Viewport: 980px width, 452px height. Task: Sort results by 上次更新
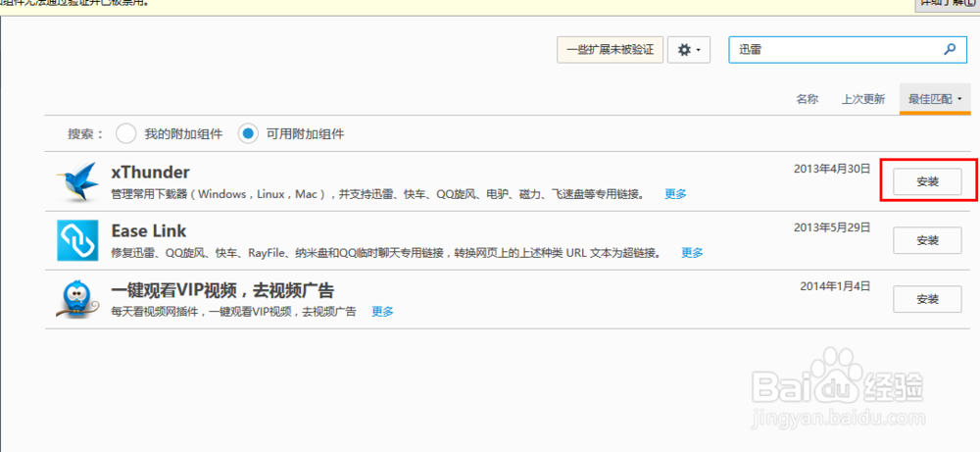coord(863,99)
